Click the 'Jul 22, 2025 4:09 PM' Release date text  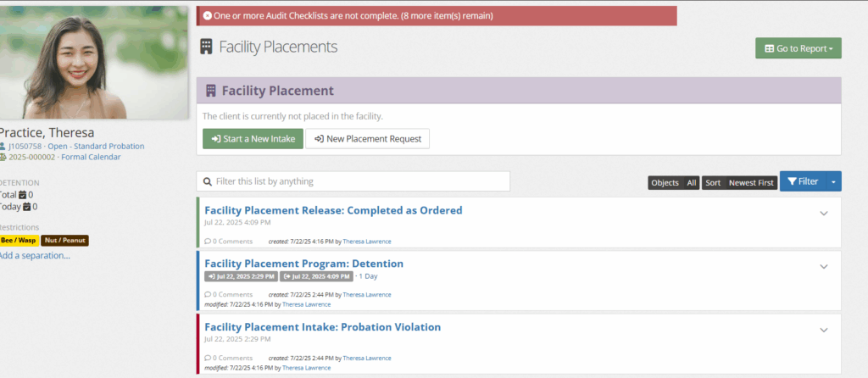(237, 223)
